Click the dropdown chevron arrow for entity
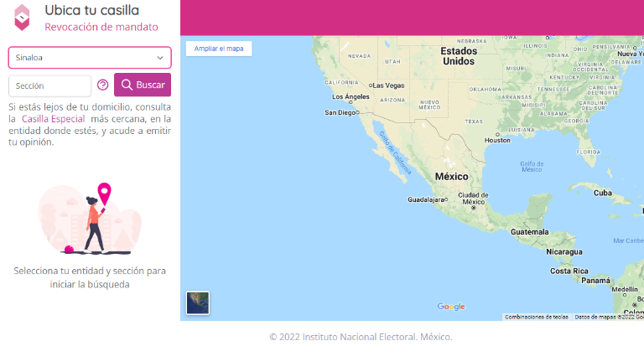Viewport: 644px width, 351px height. pyautogui.click(x=160, y=58)
